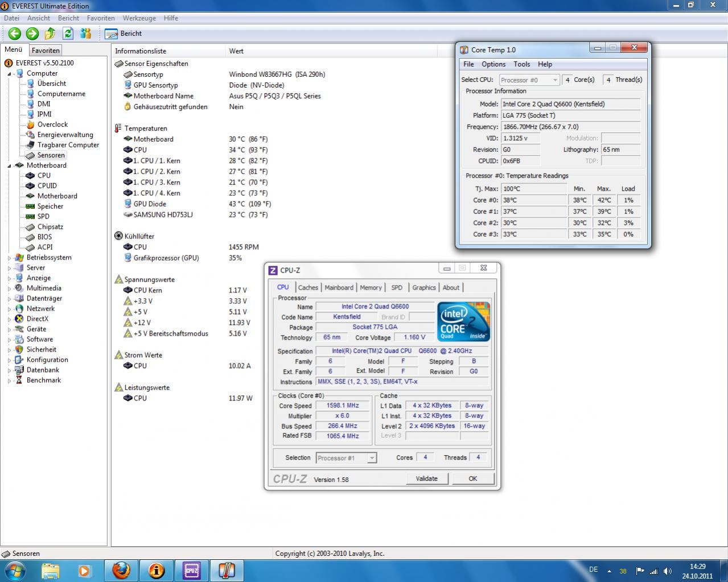Image resolution: width=728 pixels, height=582 pixels.
Task: Open the Tools menu in Core Temp
Action: click(x=521, y=64)
